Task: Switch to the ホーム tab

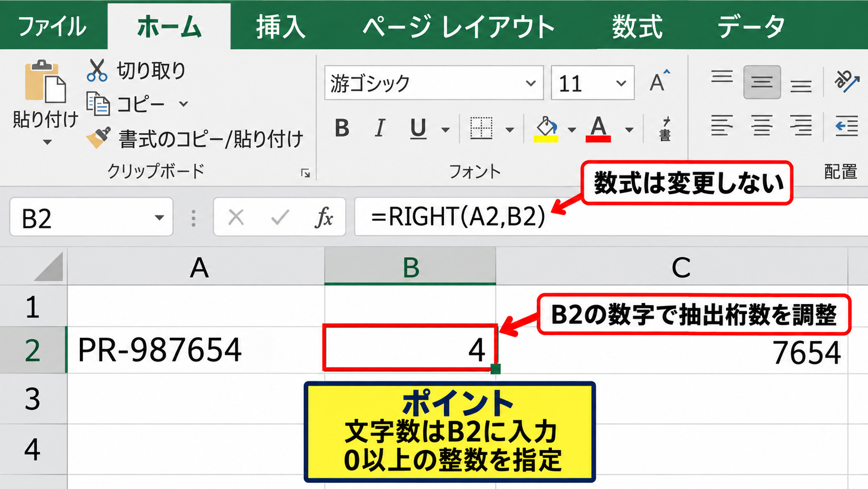Action: pos(169,26)
